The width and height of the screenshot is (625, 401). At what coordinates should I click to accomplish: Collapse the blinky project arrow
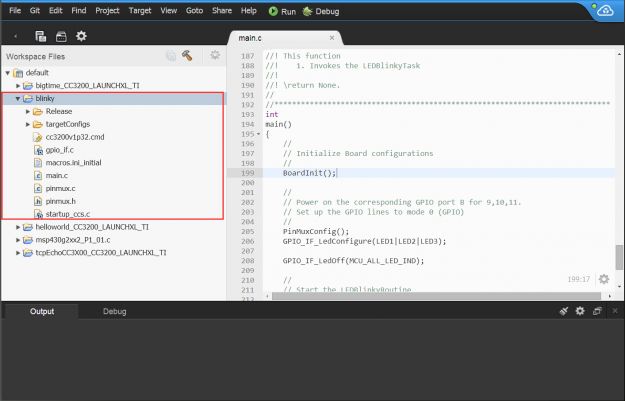pos(18,98)
